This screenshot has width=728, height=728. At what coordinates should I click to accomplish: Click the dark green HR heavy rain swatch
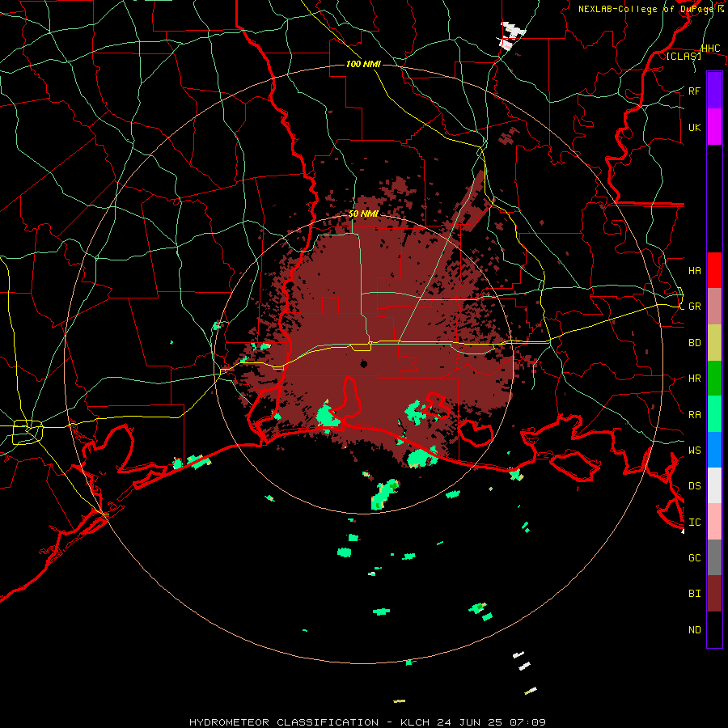coord(714,378)
